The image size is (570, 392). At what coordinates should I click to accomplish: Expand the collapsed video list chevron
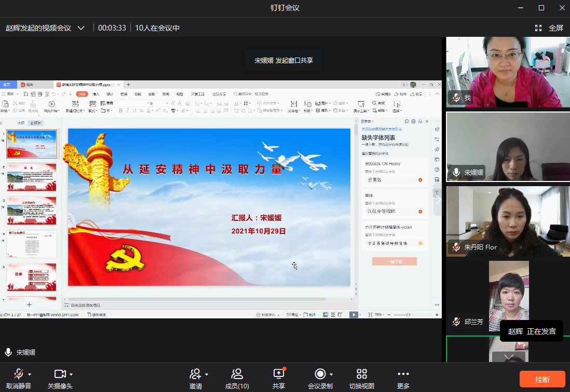509,357
